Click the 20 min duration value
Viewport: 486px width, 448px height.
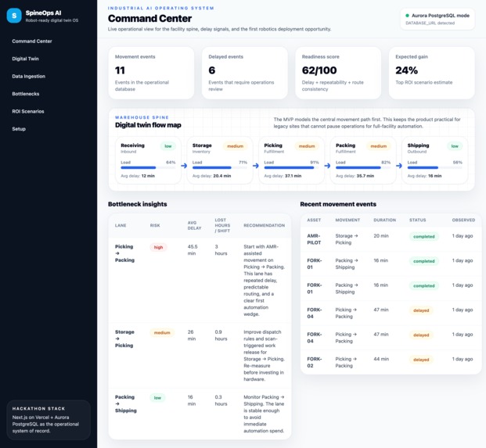point(381,236)
